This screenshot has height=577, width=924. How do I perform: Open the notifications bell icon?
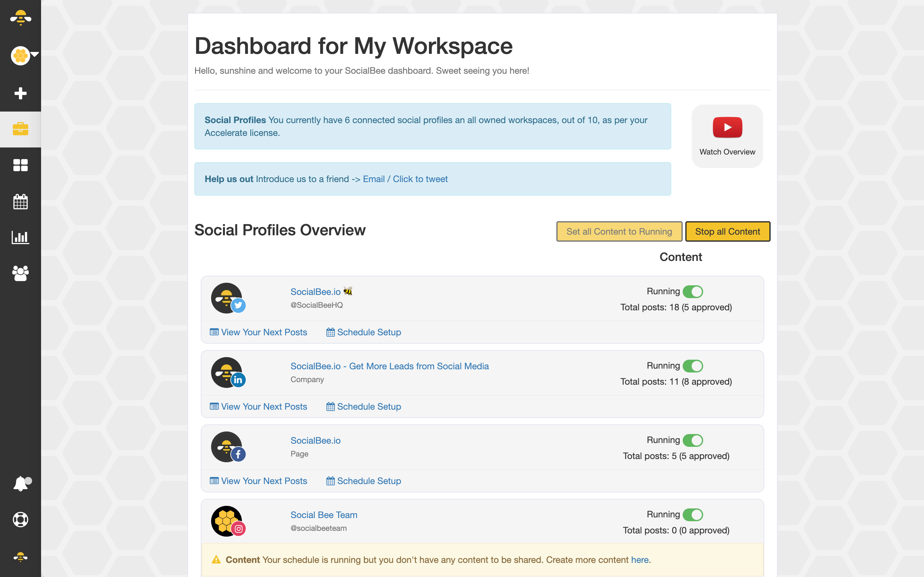pos(21,483)
